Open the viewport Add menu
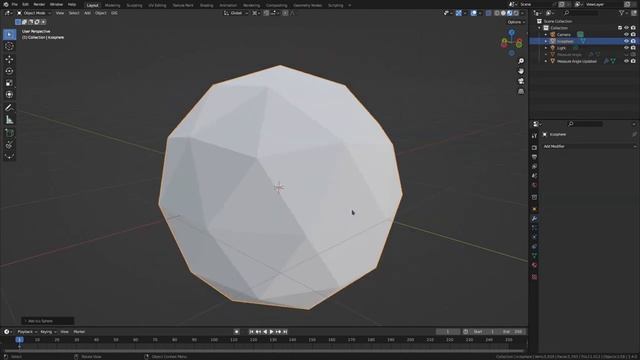Image resolution: width=640 pixels, height=360 pixels. click(87, 13)
